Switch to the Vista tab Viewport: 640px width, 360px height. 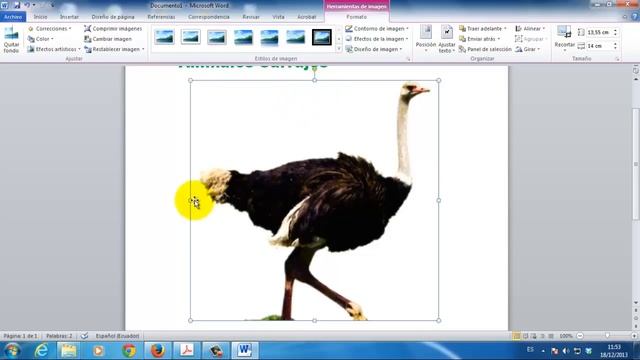point(278,17)
